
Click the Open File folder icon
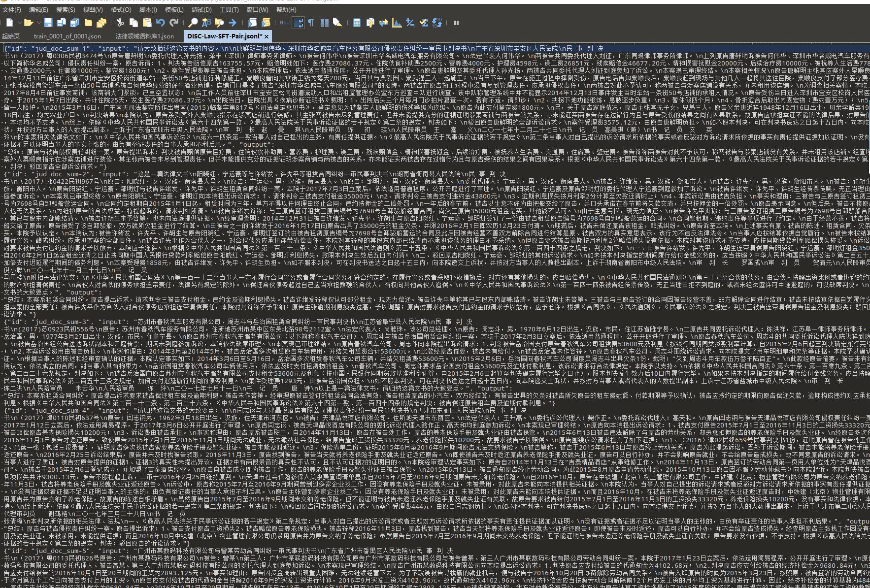[28, 22]
